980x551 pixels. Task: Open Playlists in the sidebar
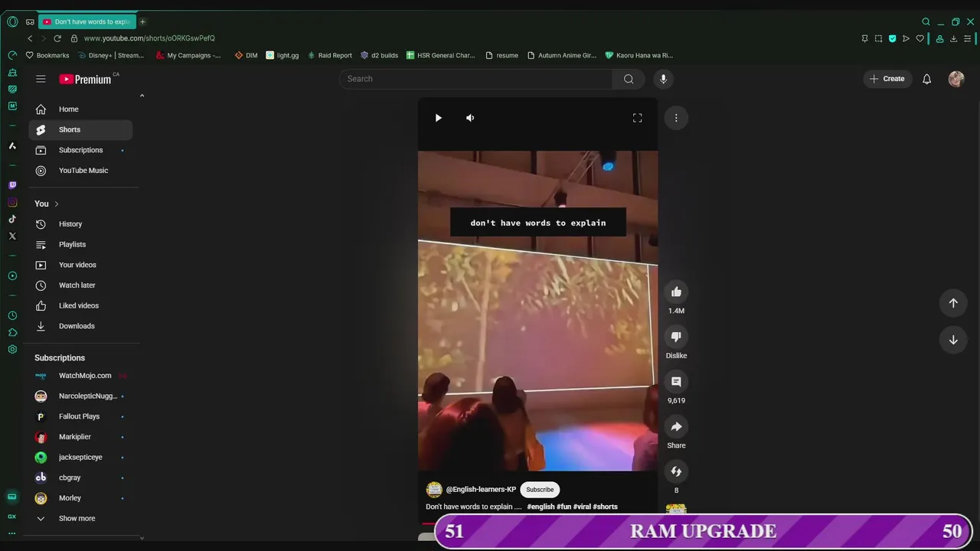pos(80,244)
